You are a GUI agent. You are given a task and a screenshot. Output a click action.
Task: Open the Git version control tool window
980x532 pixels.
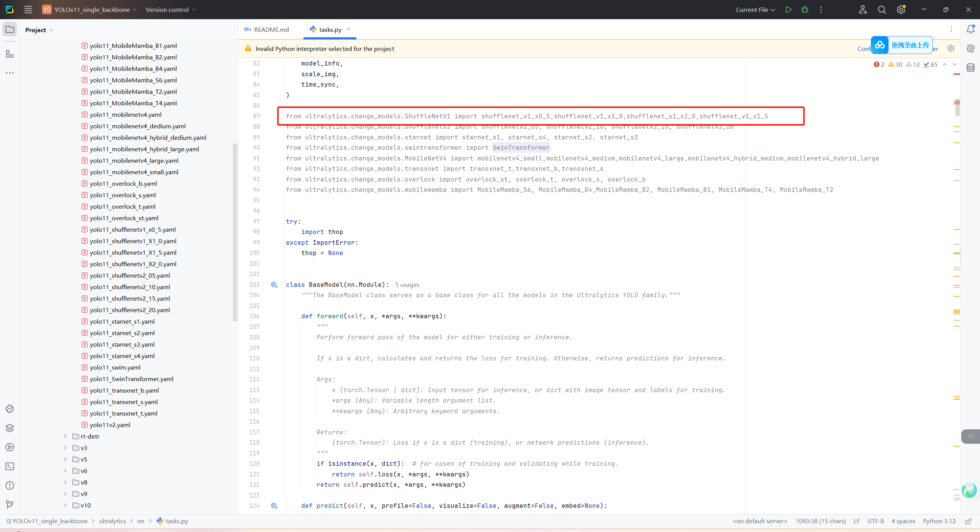10,504
